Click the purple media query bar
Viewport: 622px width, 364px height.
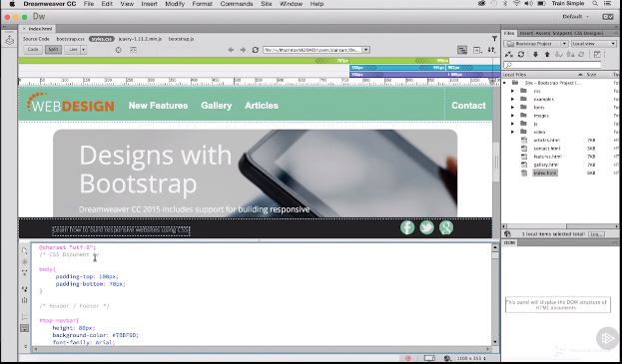[x=424, y=74]
